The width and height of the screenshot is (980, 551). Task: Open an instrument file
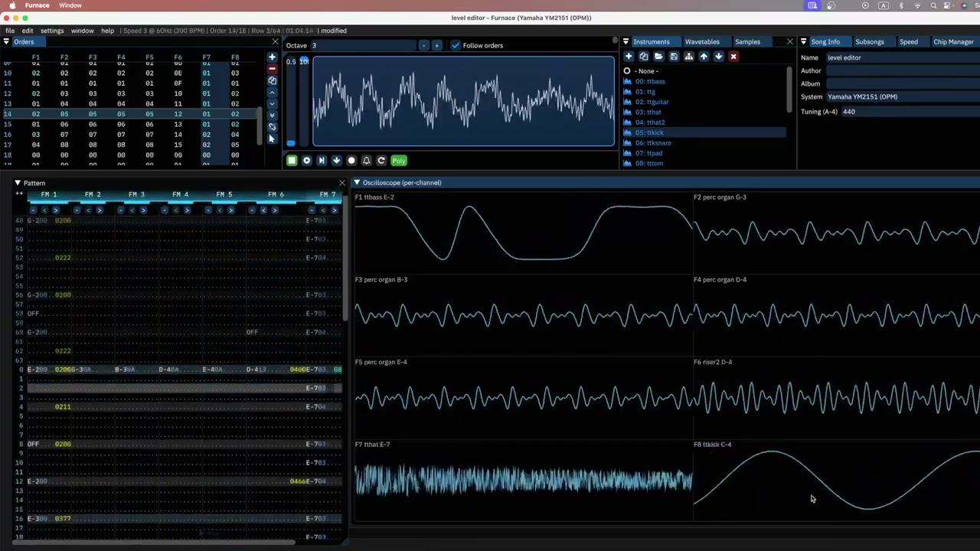[658, 57]
